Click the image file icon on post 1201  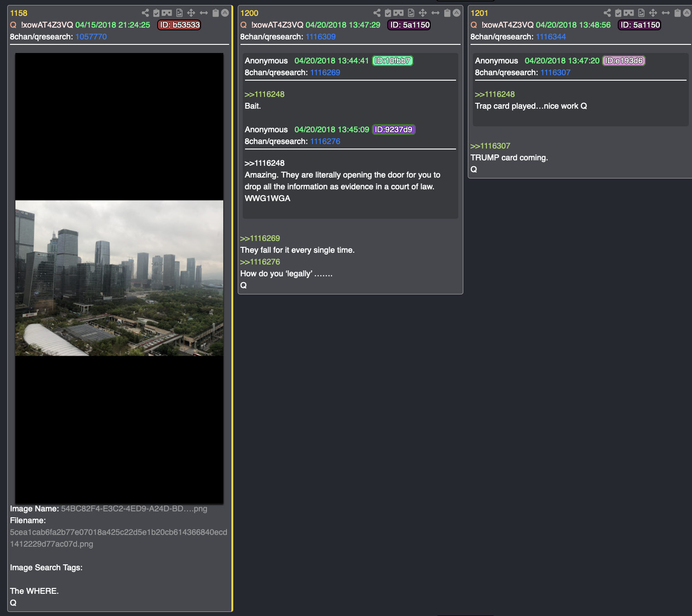(x=641, y=13)
